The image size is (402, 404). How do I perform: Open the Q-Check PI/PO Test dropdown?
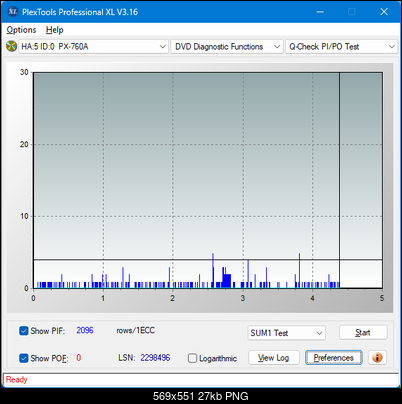[x=341, y=47]
